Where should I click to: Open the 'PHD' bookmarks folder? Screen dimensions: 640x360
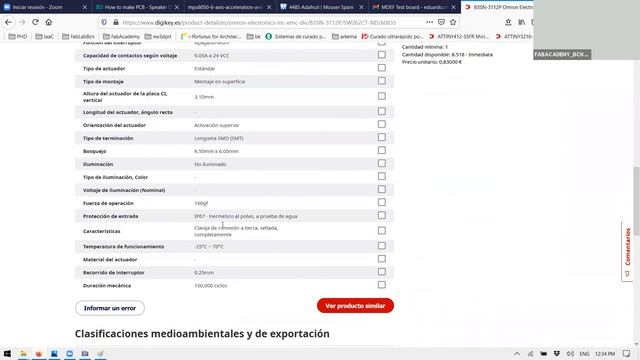pyautogui.click(x=18, y=36)
